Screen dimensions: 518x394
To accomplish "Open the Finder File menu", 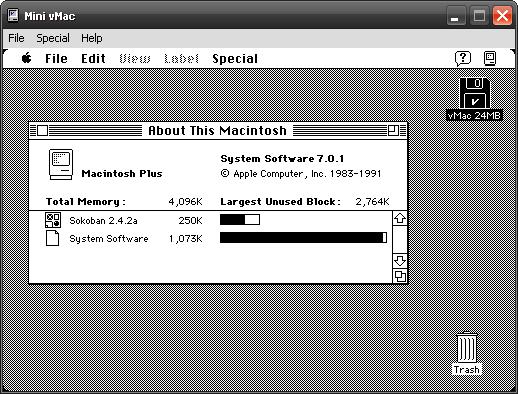I will click(x=56, y=59).
